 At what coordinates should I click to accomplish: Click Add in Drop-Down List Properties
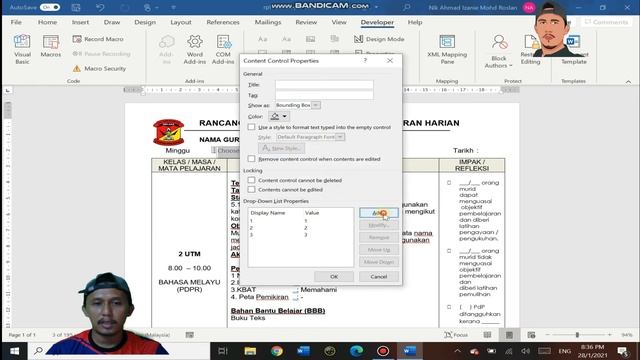click(x=379, y=213)
